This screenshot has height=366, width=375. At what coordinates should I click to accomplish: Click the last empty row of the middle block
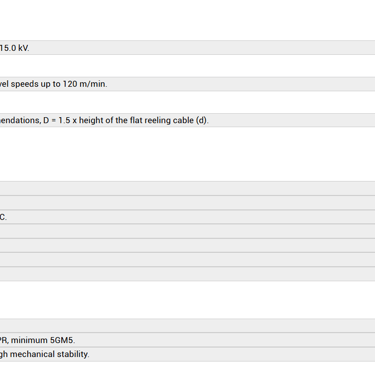187,274
